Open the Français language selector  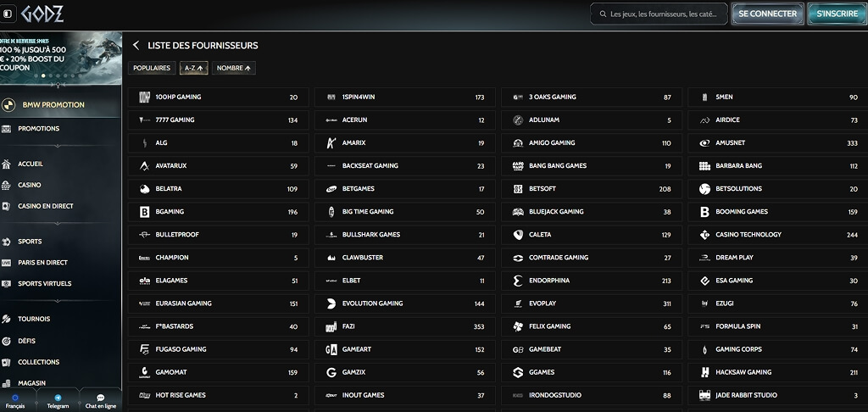(x=15, y=401)
